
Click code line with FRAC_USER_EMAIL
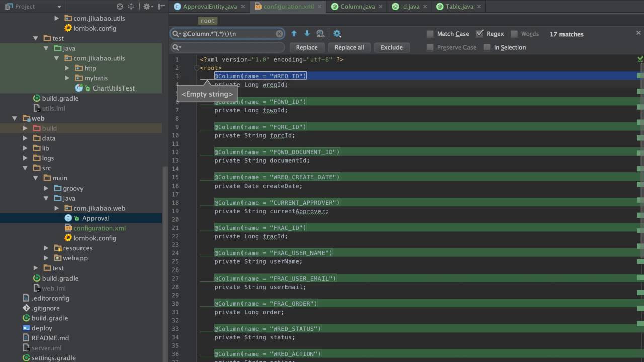tap(275, 278)
